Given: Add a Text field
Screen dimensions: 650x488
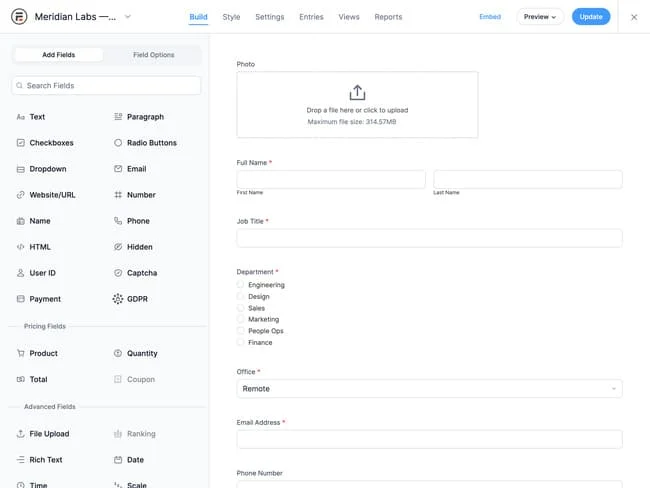Looking at the screenshot, I should tap(31, 117).
